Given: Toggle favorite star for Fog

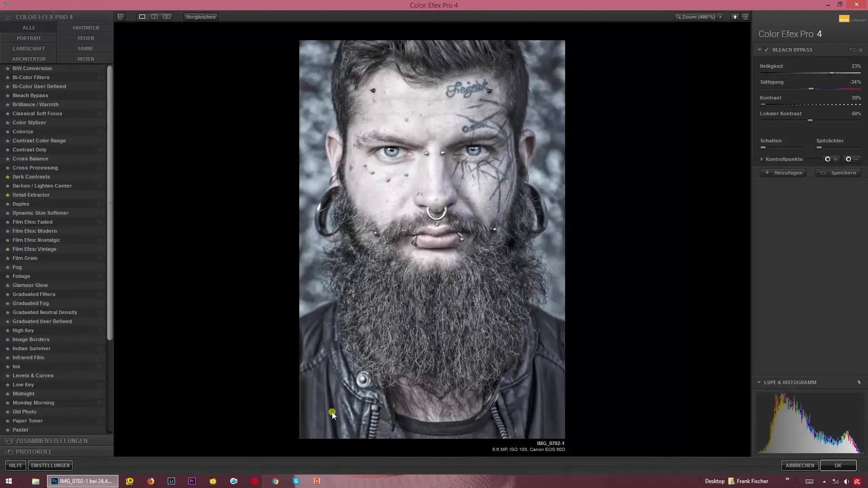Looking at the screenshot, I should tap(7, 267).
